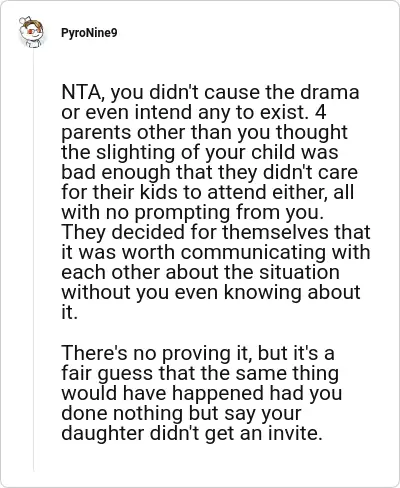Click the line 'They decided for themselves that'
This screenshot has width=400, height=488.
(216, 232)
